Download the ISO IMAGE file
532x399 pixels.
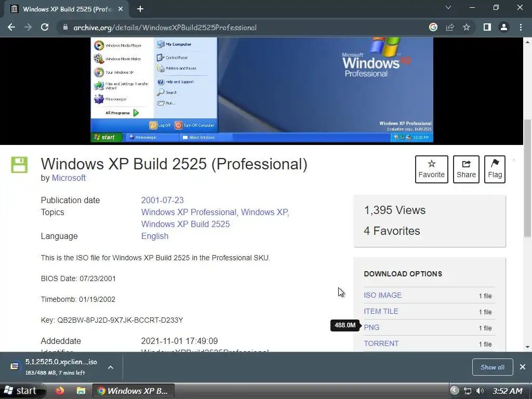(383, 295)
